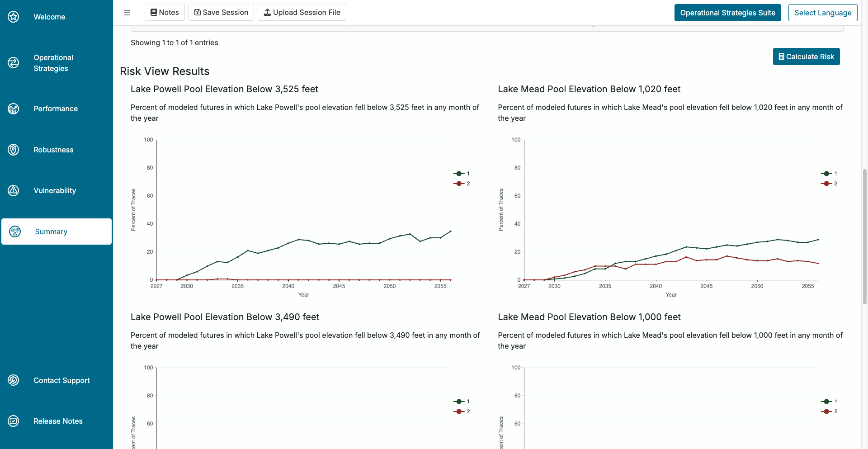
Task: Open Contact Support link
Action: (61, 380)
